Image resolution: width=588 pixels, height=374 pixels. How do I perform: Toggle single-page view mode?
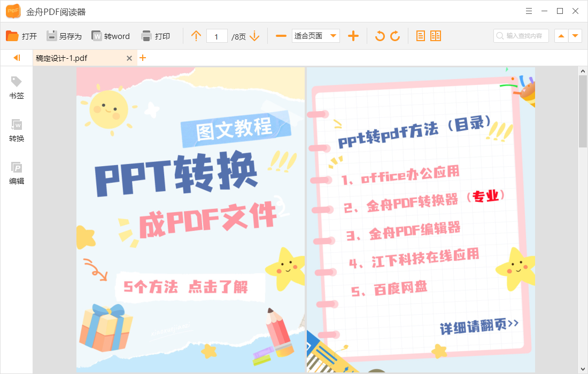pyautogui.click(x=420, y=36)
